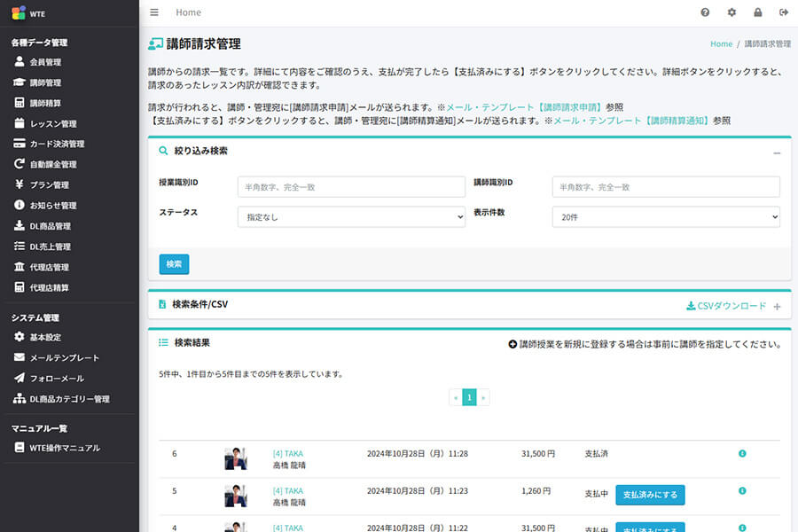The width and height of the screenshot is (798, 532).
Task: Open the ステータス dropdown
Action: [x=351, y=215]
